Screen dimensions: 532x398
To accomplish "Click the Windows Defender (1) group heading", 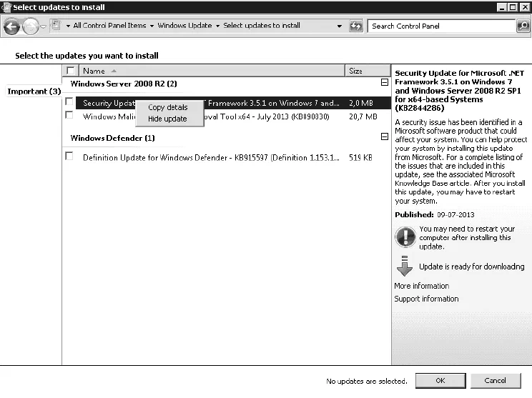I will (x=113, y=138).
